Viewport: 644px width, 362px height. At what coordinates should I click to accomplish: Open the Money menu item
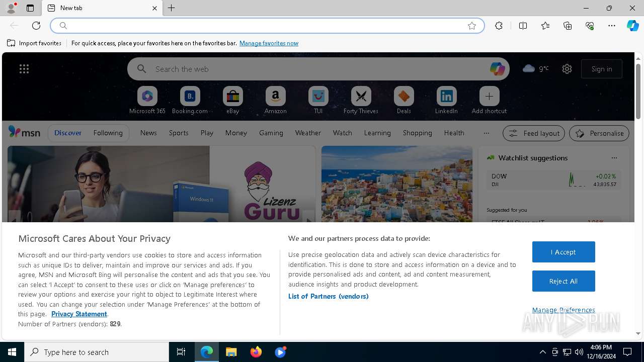pos(236,133)
